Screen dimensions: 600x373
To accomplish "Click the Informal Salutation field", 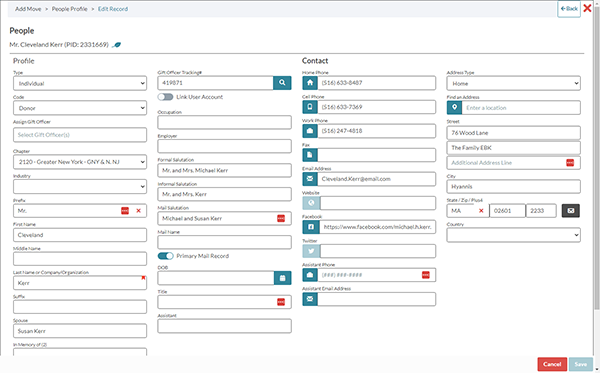I will click(x=225, y=194).
